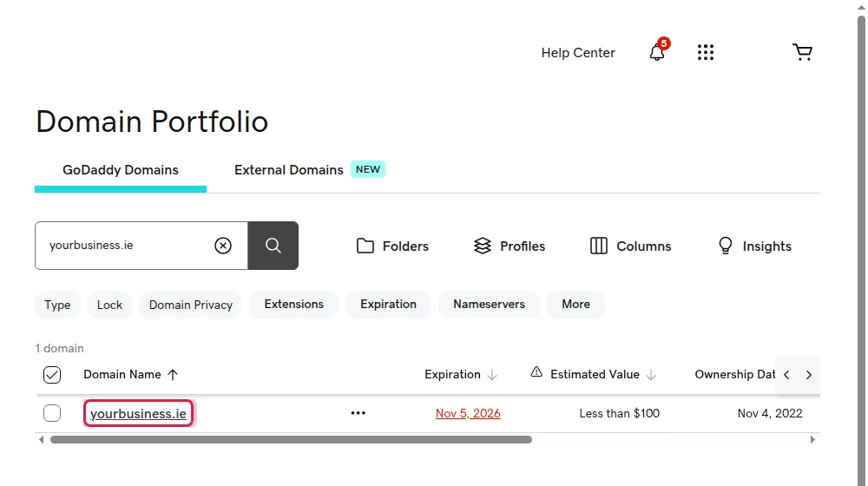Screen dimensions: 868x486
Task: Clear the search field with the X icon
Action: (x=223, y=246)
